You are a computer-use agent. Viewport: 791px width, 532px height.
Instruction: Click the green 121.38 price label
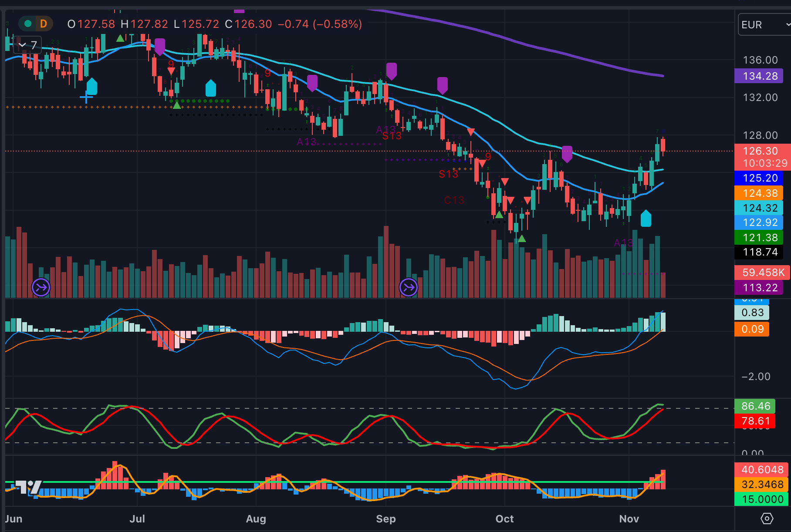point(759,238)
